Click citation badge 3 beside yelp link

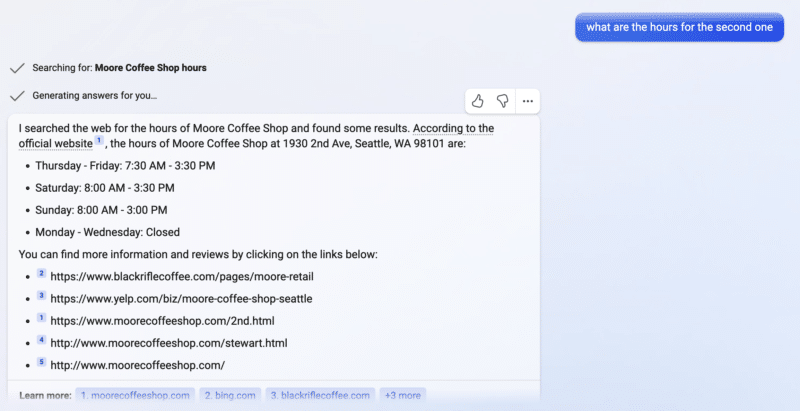41,296
